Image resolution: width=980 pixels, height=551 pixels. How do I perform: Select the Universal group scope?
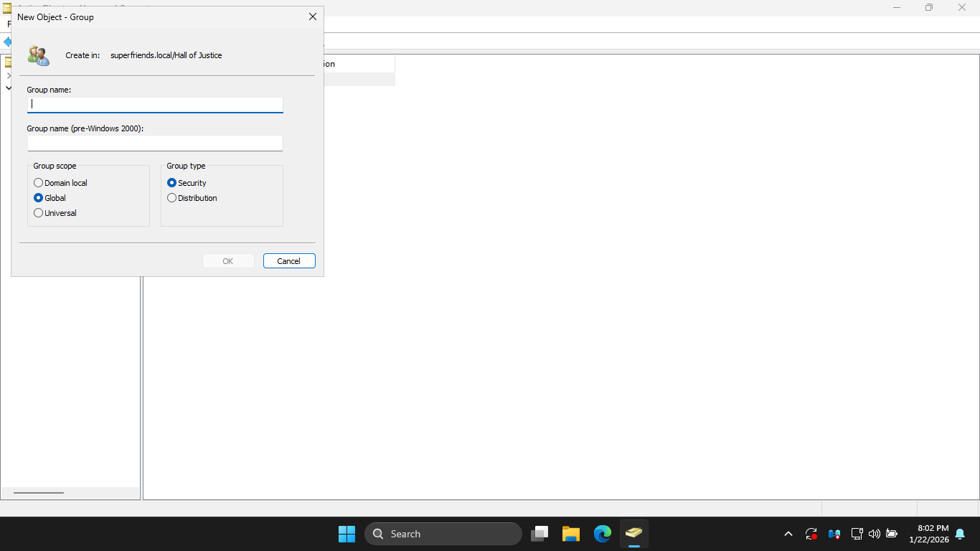click(39, 213)
